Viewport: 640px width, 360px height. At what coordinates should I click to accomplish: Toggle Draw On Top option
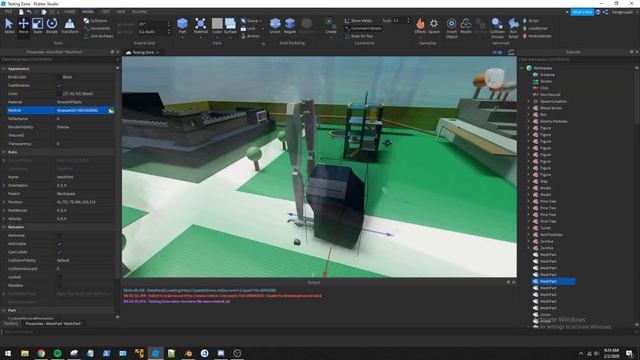coord(359,36)
